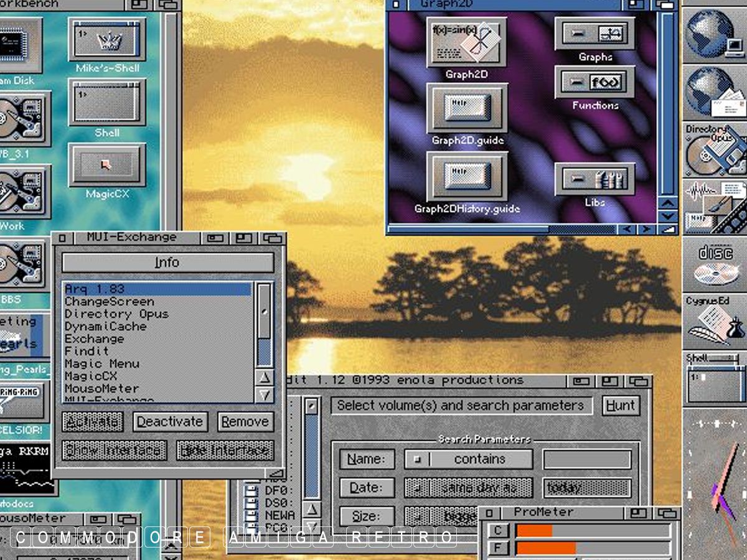Open the Graph2D.guide help icon
The width and height of the screenshot is (747, 560).
tap(466, 108)
